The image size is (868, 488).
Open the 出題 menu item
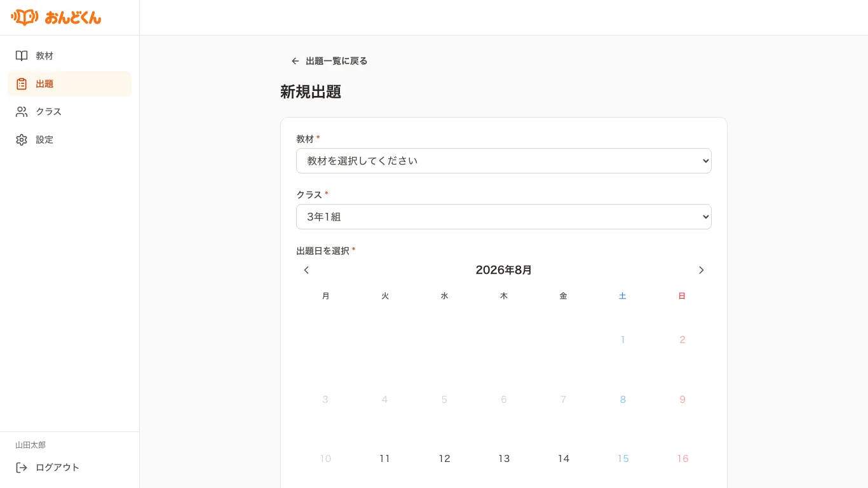(69, 84)
